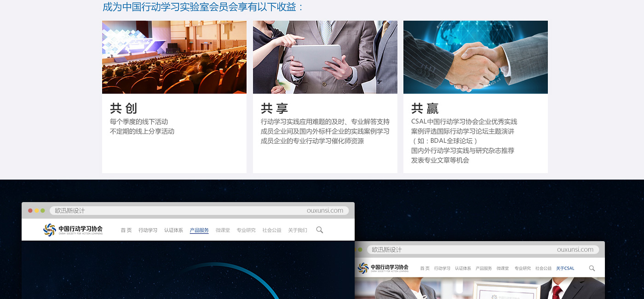Click the line 成员企业间及国内外标杆企业的实践案例学习
644x299 pixels.
pos(325,131)
